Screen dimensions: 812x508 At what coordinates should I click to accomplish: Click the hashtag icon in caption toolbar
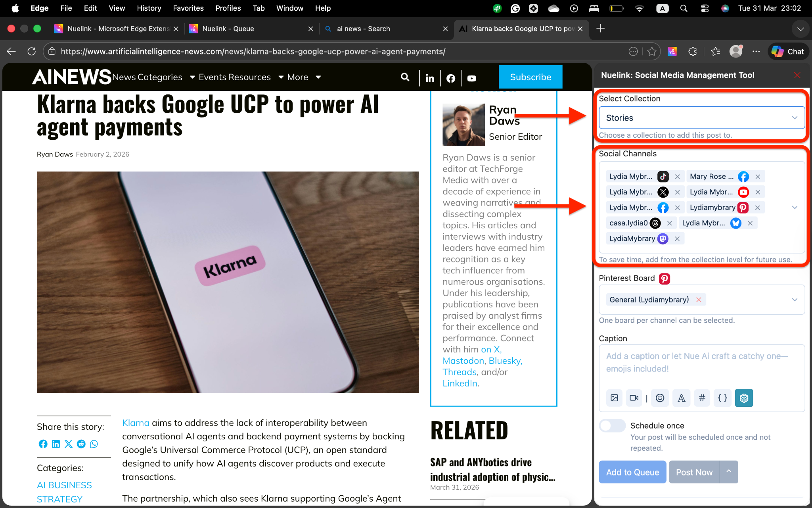point(702,398)
